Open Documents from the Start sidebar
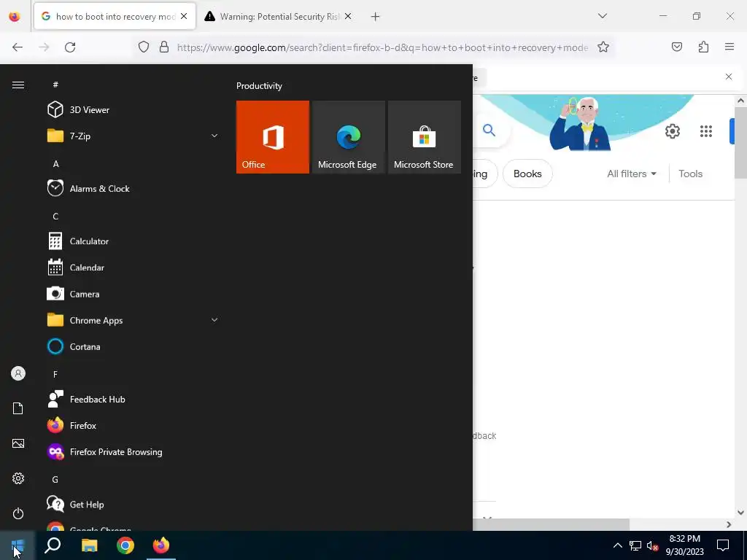The height and width of the screenshot is (560, 747). pos(18,408)
